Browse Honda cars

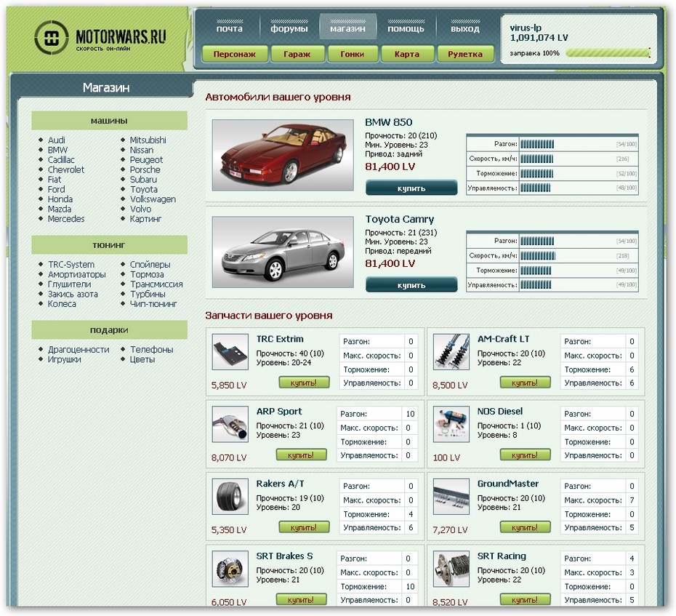60,199
